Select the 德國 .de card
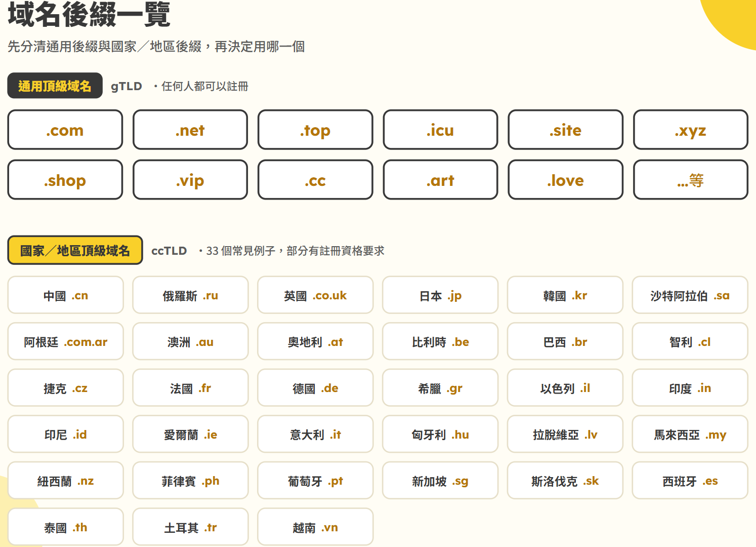The image size is (756, 547). 315,387
